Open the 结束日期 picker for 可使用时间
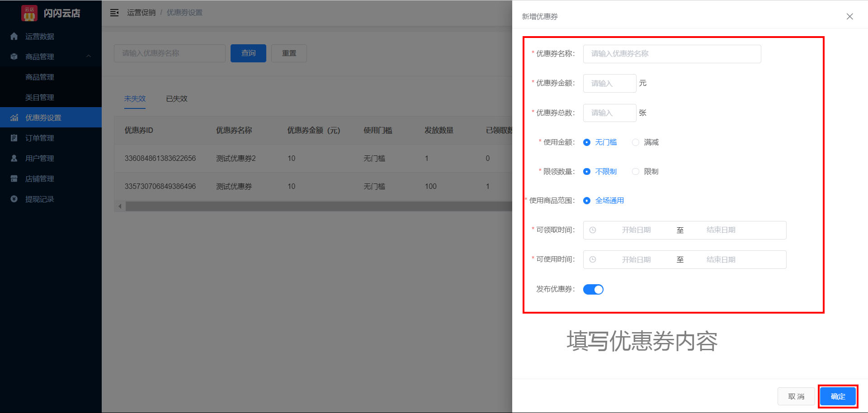 click(x=721, y=259)
